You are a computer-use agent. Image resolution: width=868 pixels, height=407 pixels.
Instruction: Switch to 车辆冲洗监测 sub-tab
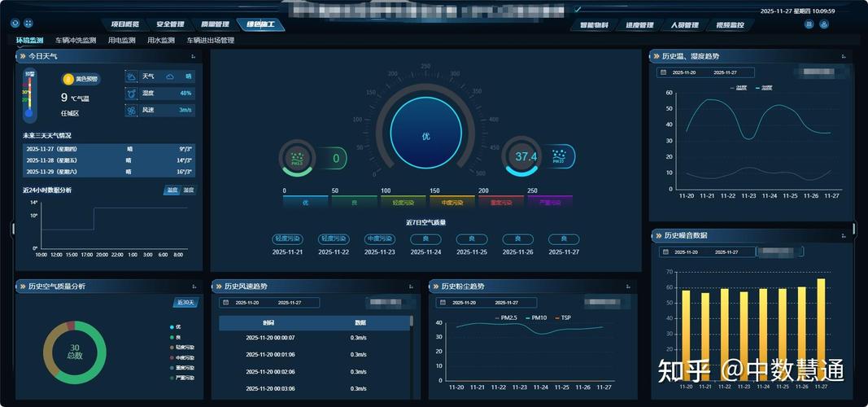pos(76,41)
